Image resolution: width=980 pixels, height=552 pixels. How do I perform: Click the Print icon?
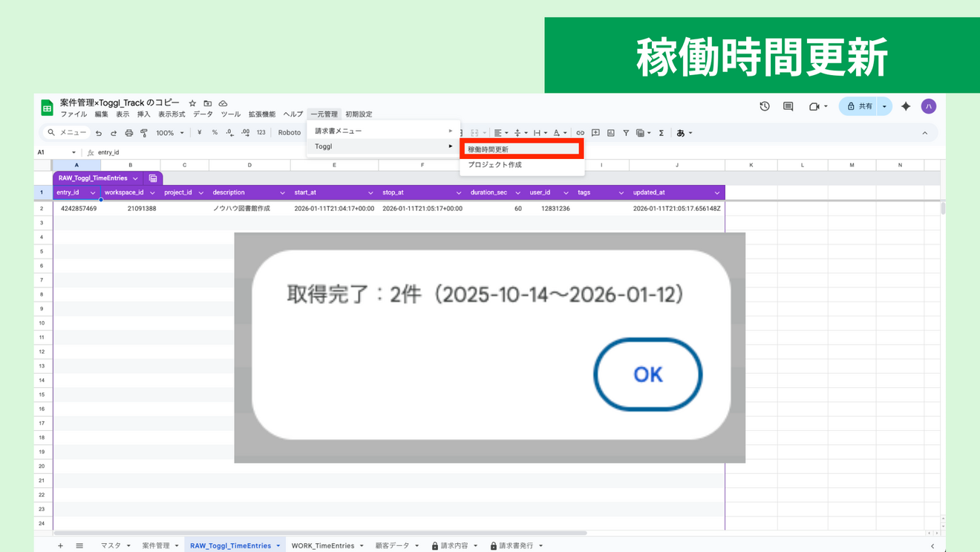coord(128,133)
